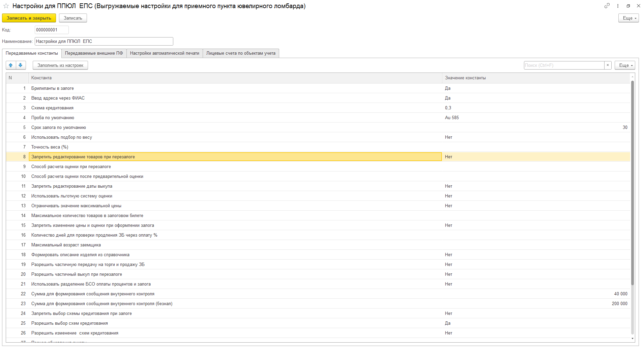
Task: Select Запретить изменение цены и оценки row
Action: pos(318,225)
